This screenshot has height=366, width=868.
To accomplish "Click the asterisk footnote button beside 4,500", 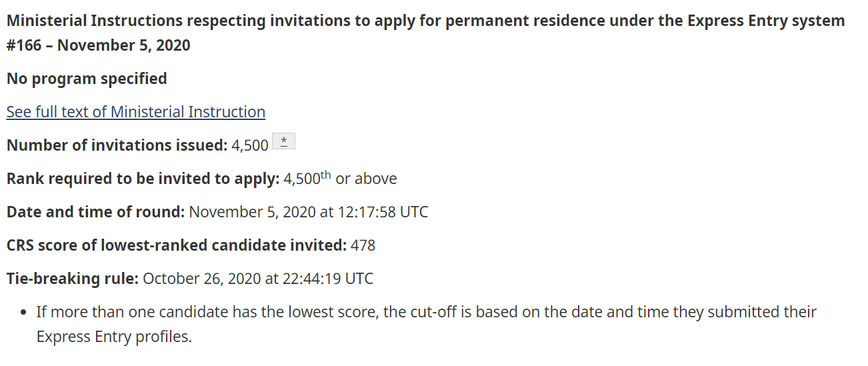I will pyautogui.click(x=284, y=141).
